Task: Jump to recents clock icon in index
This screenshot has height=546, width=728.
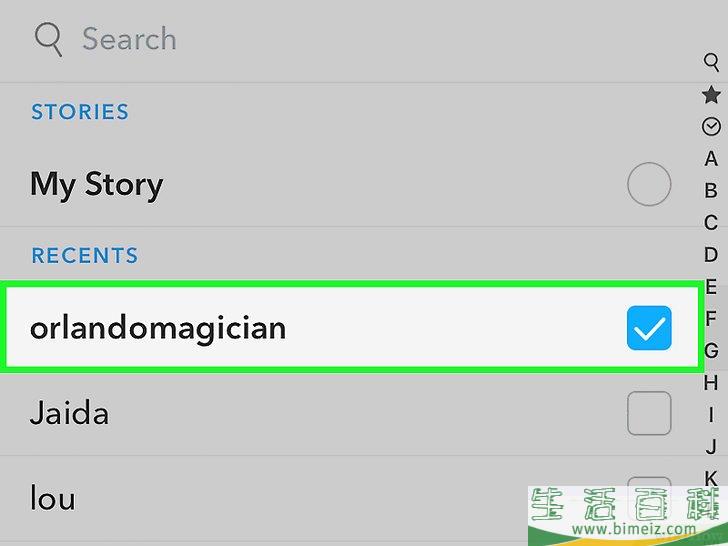Action: tap(711, 126)
